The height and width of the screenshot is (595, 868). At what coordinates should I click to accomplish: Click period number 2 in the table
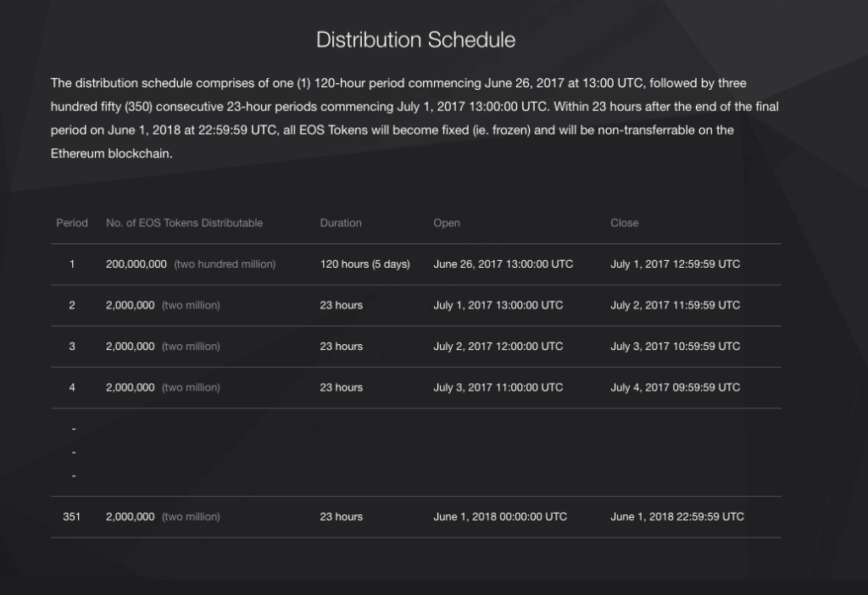pos(72,305)
